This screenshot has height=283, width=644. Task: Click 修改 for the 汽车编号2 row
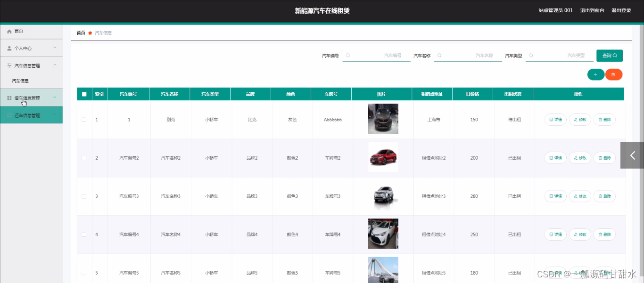580,158
